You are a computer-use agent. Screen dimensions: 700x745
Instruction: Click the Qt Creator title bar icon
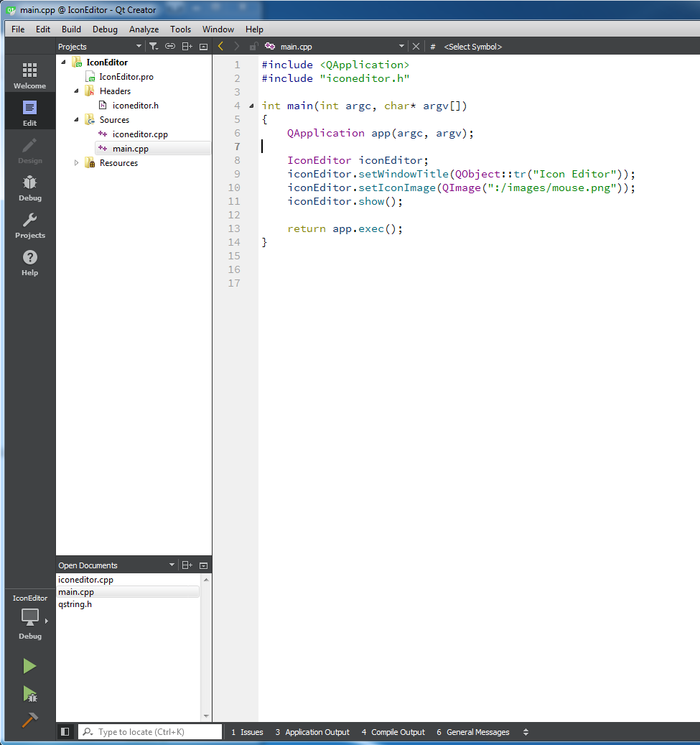[11, 10]
